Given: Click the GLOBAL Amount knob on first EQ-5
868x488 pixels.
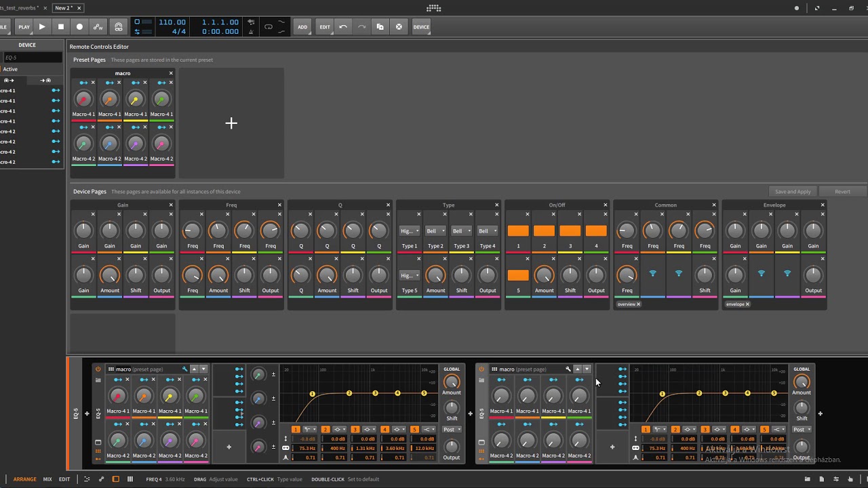Looking at the screenshot, I should click(x=452, y=381).
